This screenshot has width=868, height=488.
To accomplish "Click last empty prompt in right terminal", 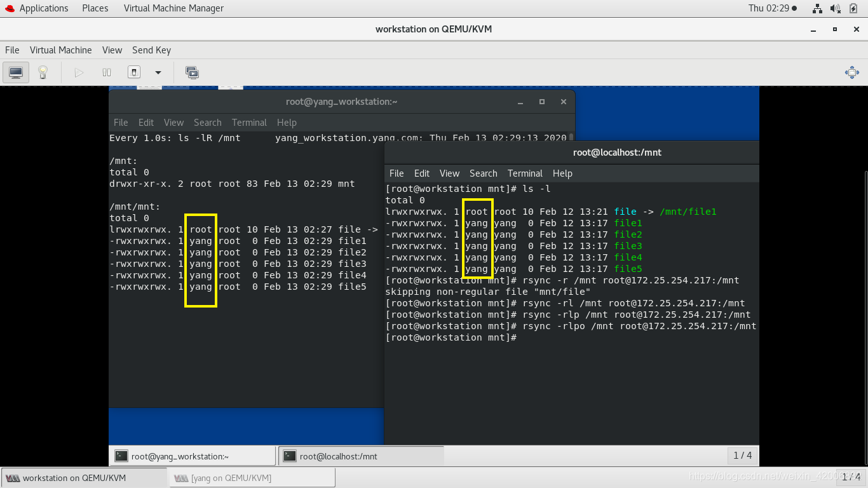I will coord(451,337).
